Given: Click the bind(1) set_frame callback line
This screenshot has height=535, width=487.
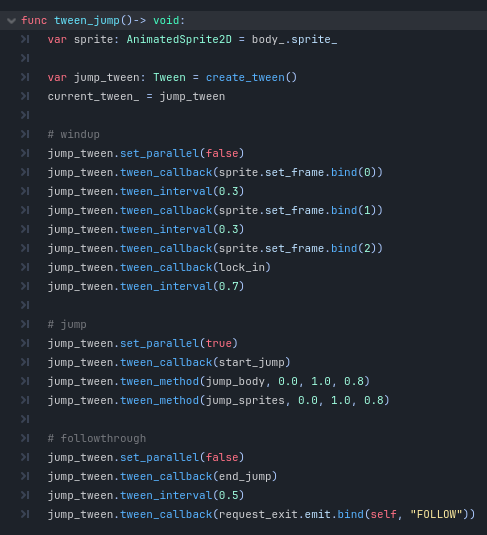Looking at the screenshot, I should (x=215, y=211).
